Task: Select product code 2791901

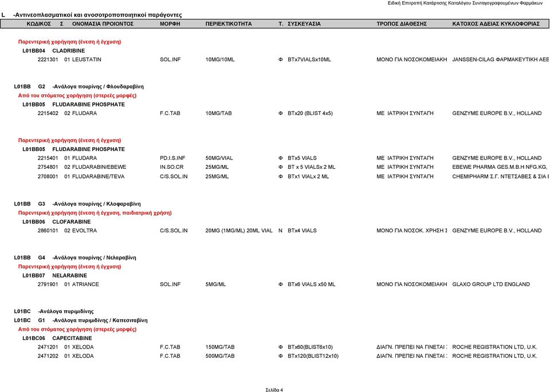Action: [x=48, y=284]
